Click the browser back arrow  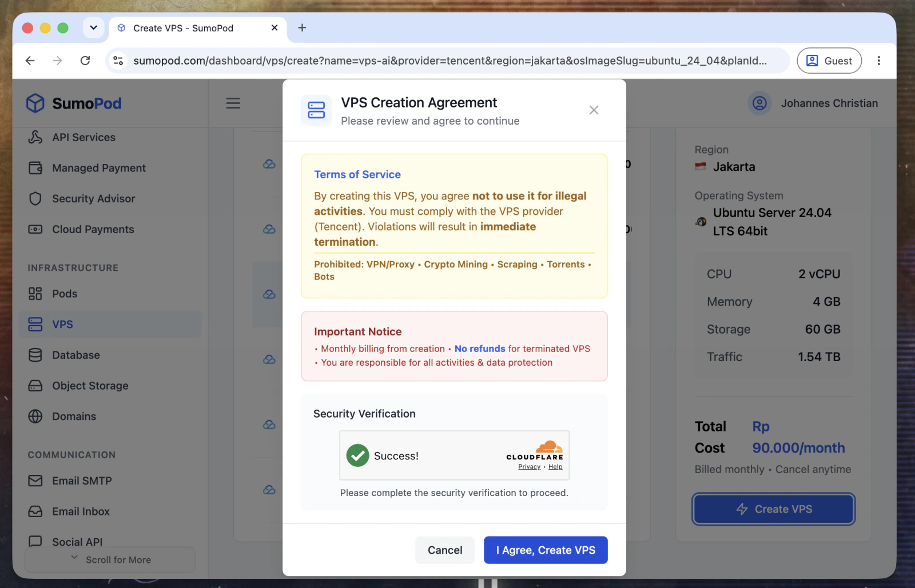click(30, 61)
